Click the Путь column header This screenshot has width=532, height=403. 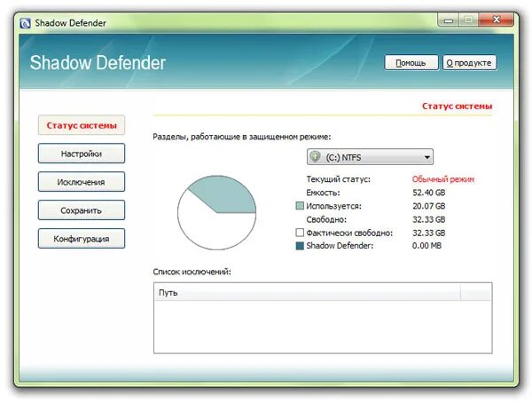pos(307,293)
